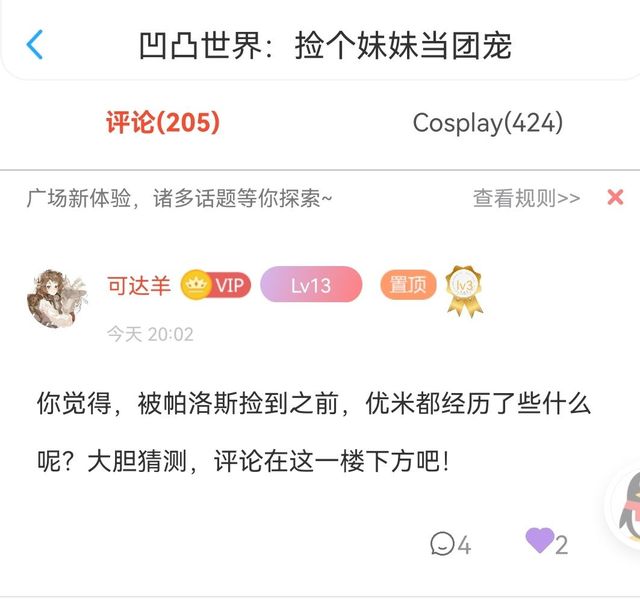Screen dimensions: 640x611
Task: Tap the comment text about 优米
Action: pos(313,432)
